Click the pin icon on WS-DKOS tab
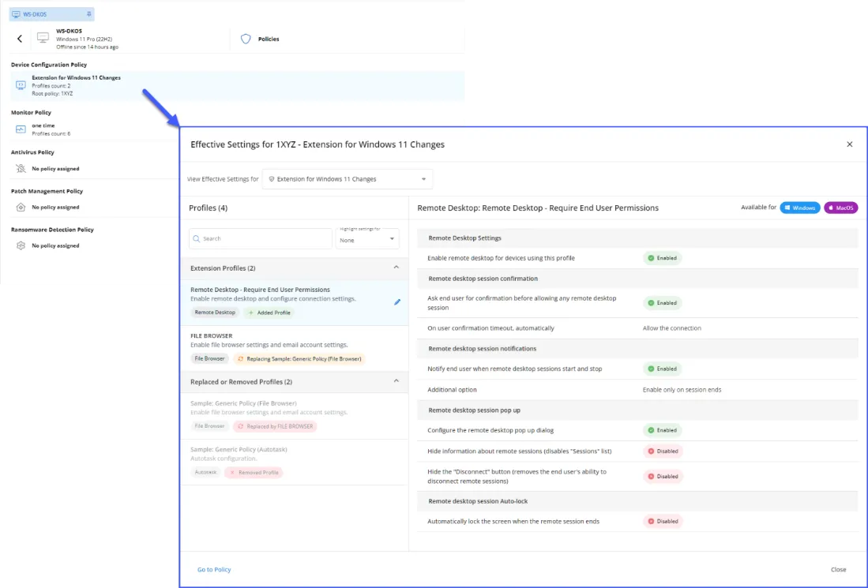Screen dimensions: 868x588 (x=88, y=14)
